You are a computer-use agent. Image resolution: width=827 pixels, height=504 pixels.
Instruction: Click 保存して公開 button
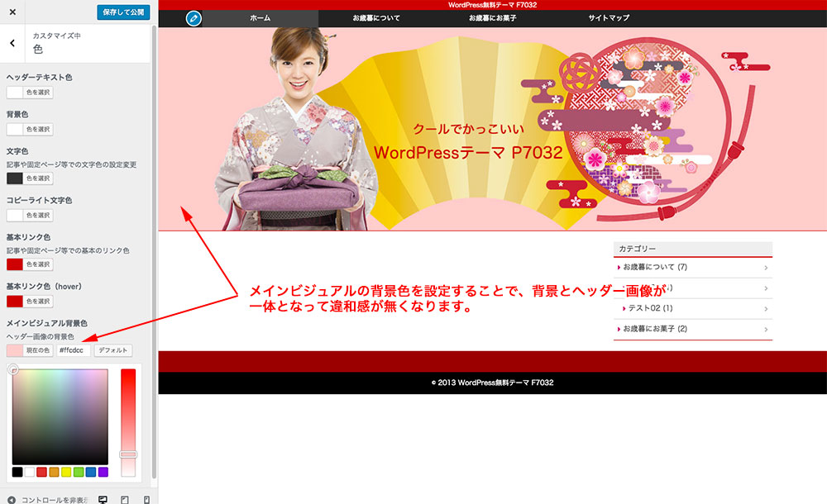click(x=123, y=12)
